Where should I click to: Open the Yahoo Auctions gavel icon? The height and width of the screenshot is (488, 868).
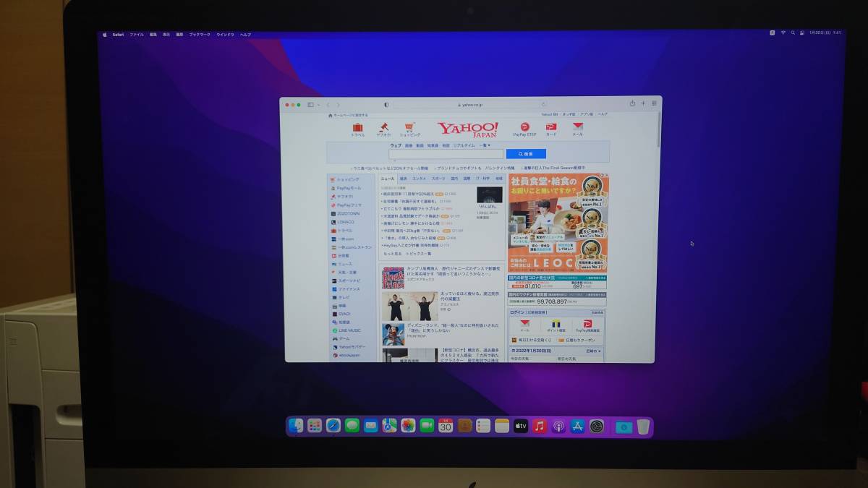tap(383, 128)
